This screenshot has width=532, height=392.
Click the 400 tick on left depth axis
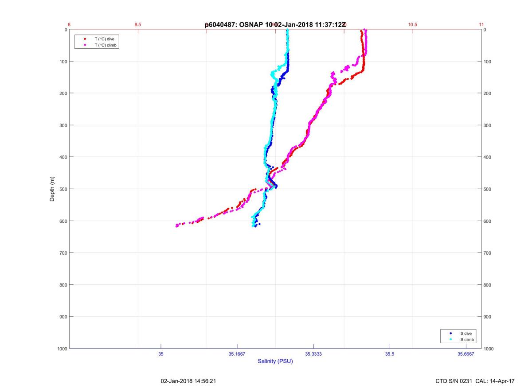[x=63, y=157]
